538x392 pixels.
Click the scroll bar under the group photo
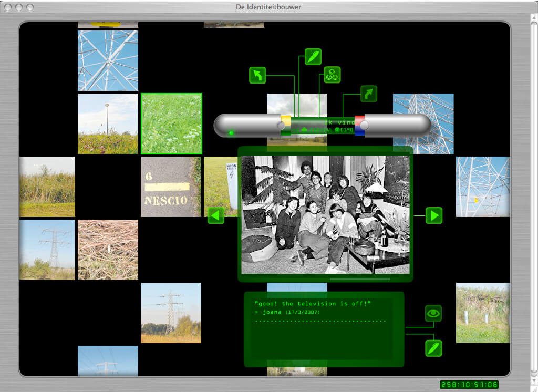coord(360,279)
